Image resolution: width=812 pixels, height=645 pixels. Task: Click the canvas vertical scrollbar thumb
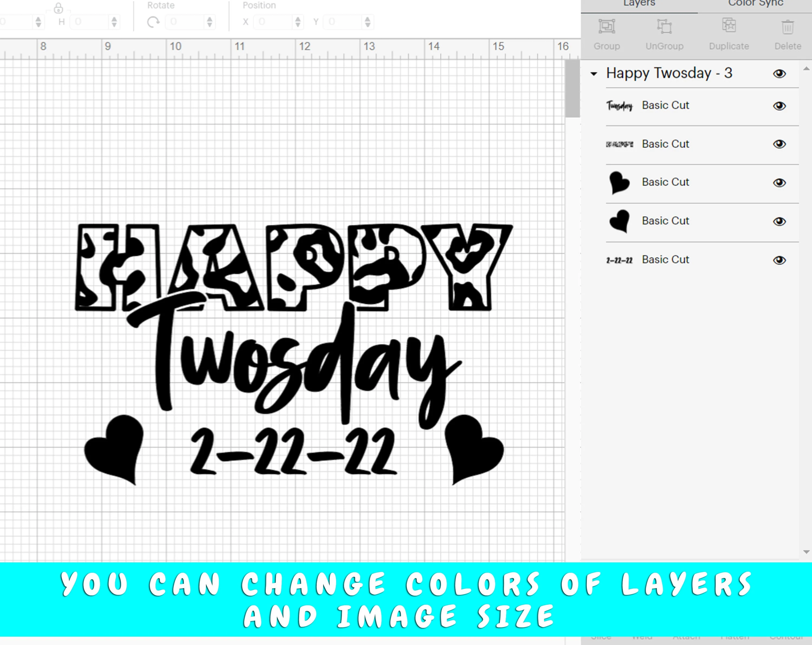click(x=572, y=89)
